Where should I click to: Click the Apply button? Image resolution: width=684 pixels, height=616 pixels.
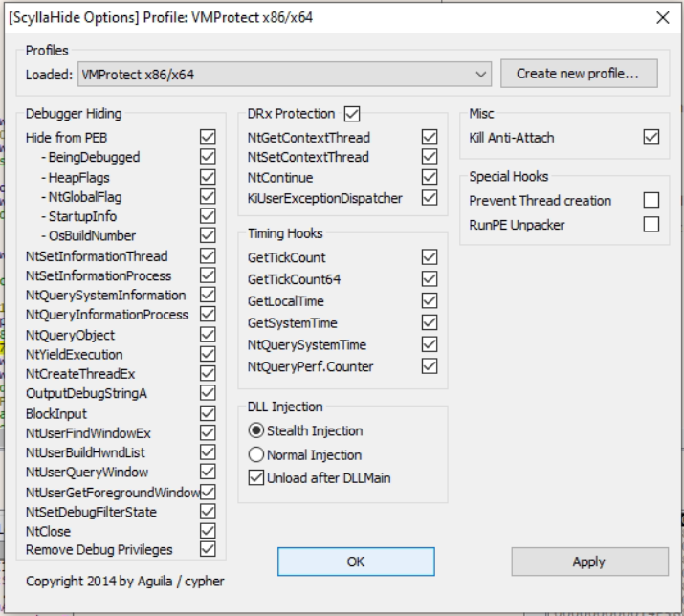590,561
